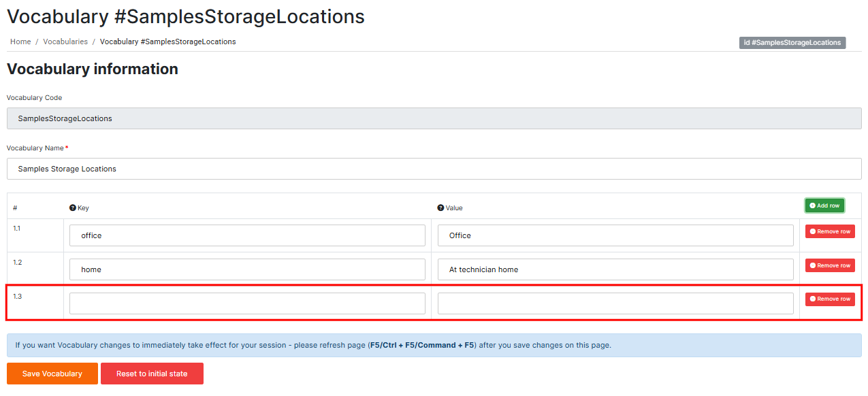This screenshot has height=396, width=868.
Task: Remove the empty row 1.3
Action: 830,299
